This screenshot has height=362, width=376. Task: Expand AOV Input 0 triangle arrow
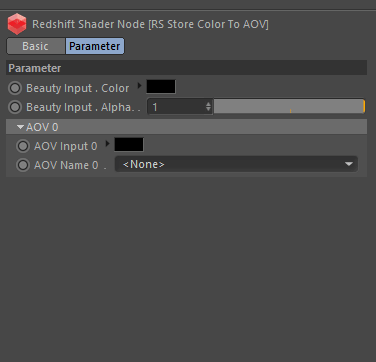coord(107,144)
